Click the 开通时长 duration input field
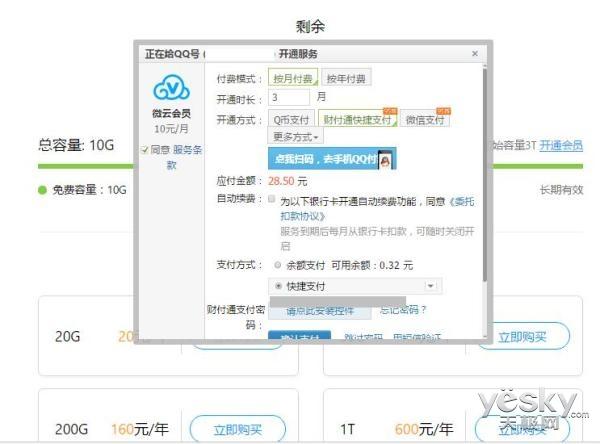600x444 pixels. point(289,97)
